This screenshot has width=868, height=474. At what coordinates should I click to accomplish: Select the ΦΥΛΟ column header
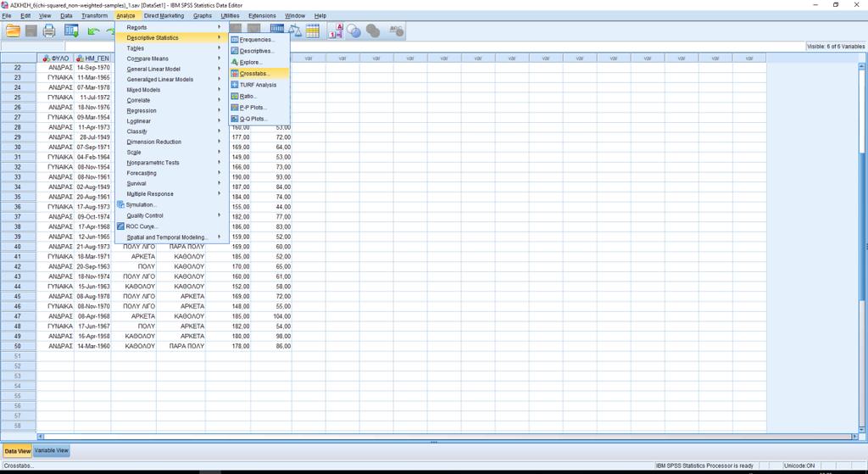[55, 59]
